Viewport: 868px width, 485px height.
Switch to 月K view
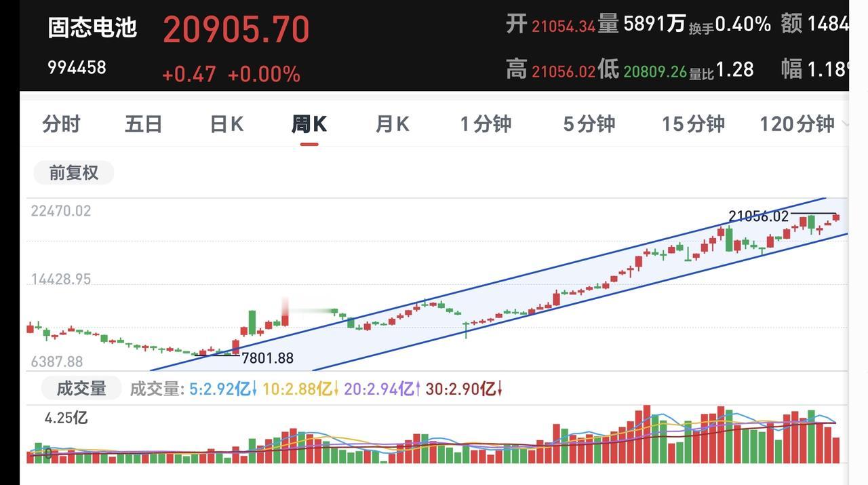point(393,124)
